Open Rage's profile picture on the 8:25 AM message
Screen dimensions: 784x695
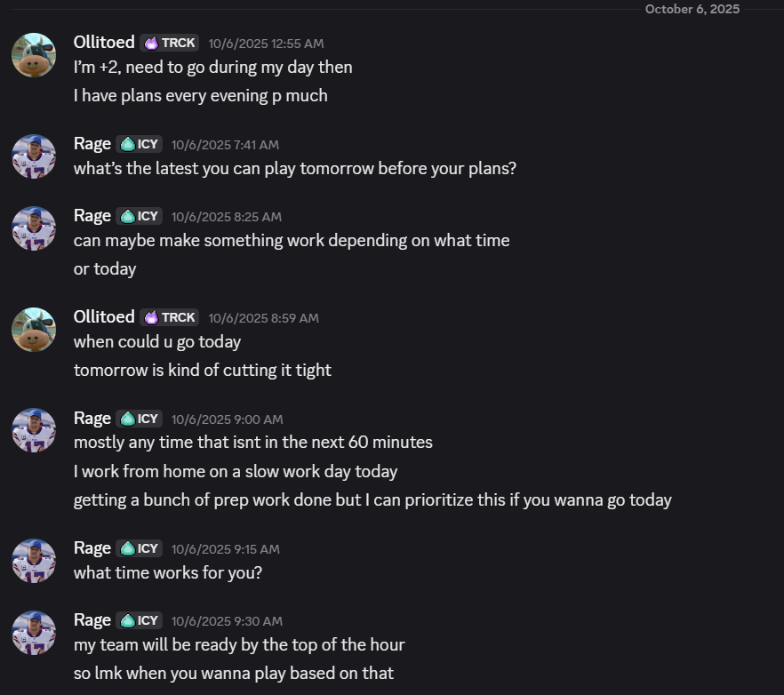click(x=34, y=228)
